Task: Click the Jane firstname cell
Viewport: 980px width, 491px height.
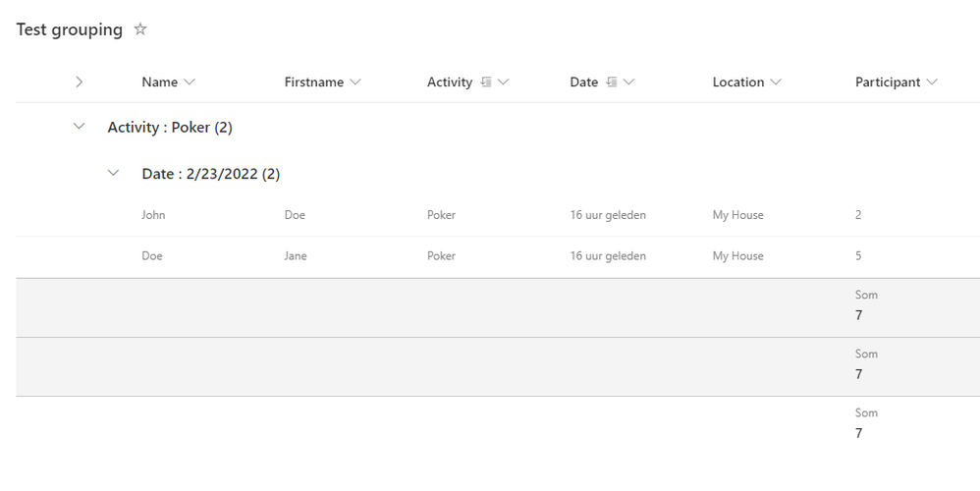Action: click(296, 256)
